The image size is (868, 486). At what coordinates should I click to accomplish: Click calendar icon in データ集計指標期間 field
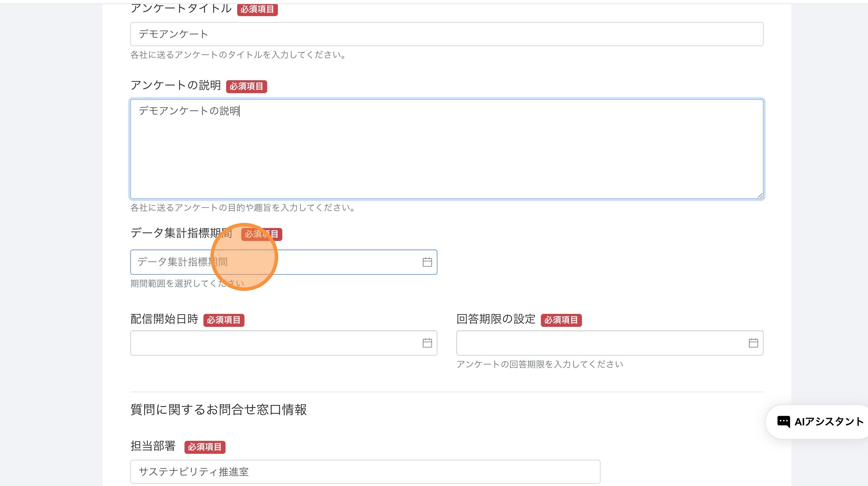pyautogui.click(x=427, y=262)
